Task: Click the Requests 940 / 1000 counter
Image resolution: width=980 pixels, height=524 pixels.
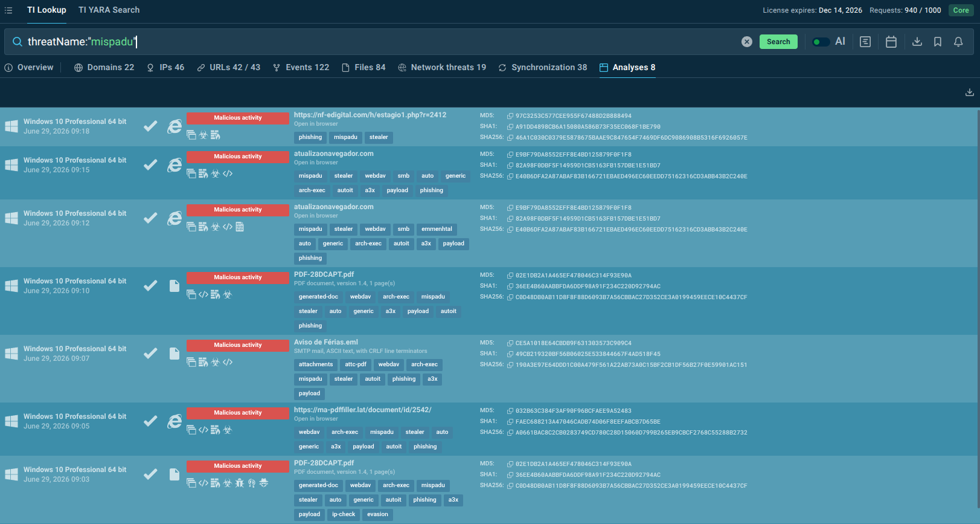Action: 905,10
